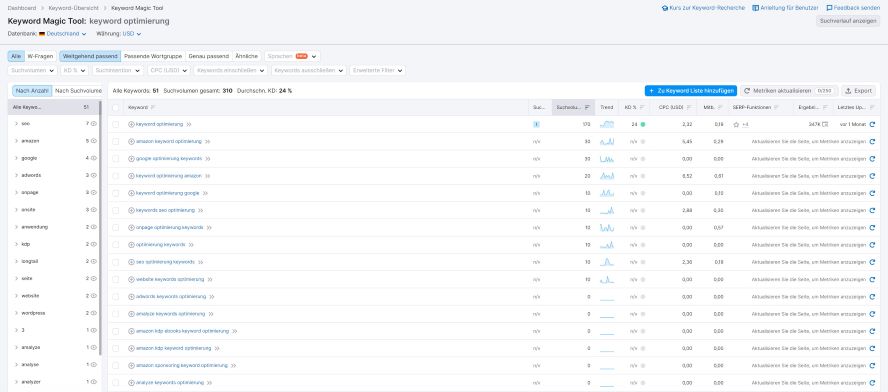Image resolution: width=888 pixels, height=392 pixels.
Task: Click plus icon beside 'adwords keywords optimierung'
Action: pos(131,296)
